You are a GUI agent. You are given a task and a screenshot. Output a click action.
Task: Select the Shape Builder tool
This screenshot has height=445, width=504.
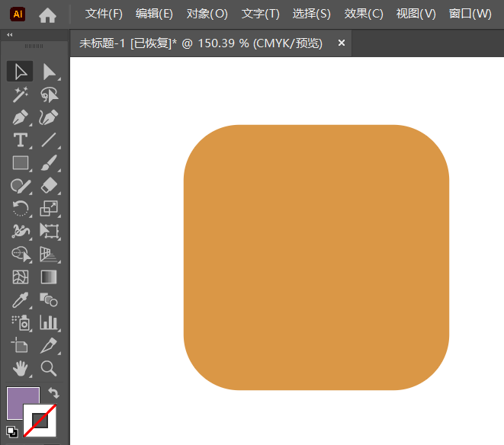point(20,255)
